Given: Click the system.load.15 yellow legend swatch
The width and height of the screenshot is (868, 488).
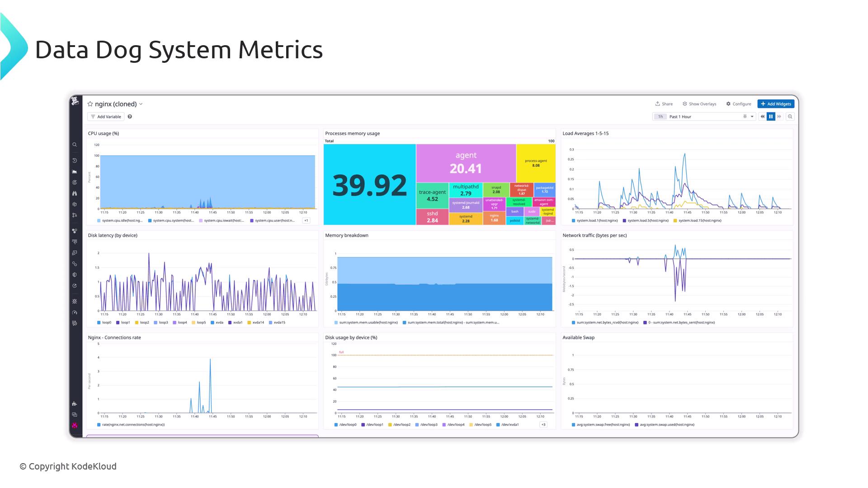Looking at the screenshot, I should point(675,221).
